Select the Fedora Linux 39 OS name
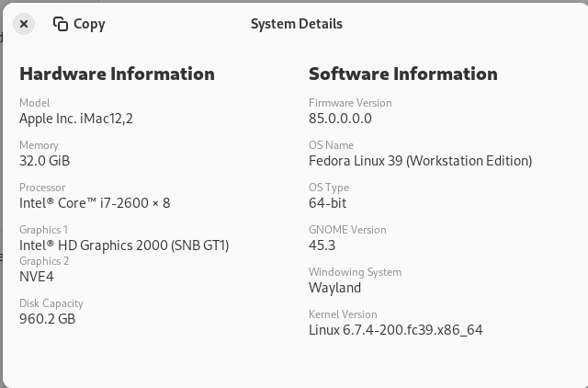The width and height of the screenshot is (588, 388). [420, 160]
